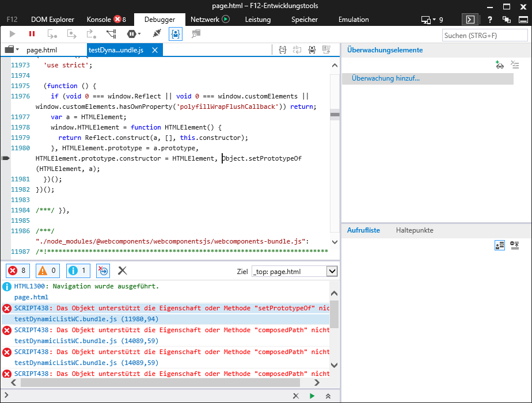Screen dimensions: 532x403
Task: Select the Break (pause) debugger icon
Action: tap(32, 34)
